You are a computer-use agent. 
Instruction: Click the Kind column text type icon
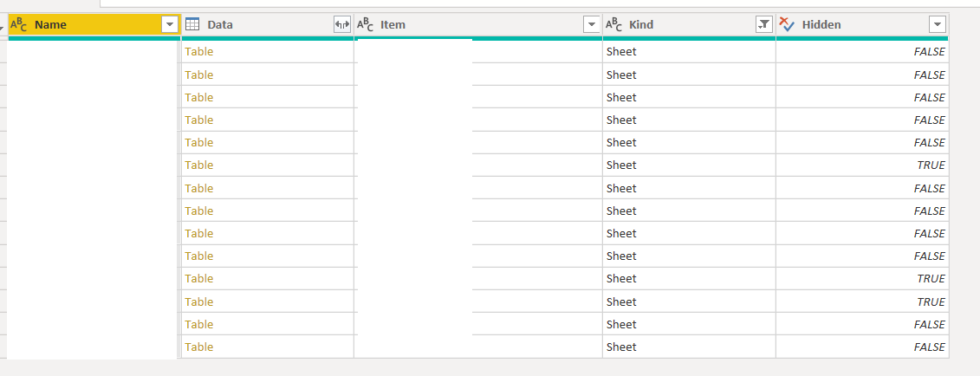tap(613, 25)
